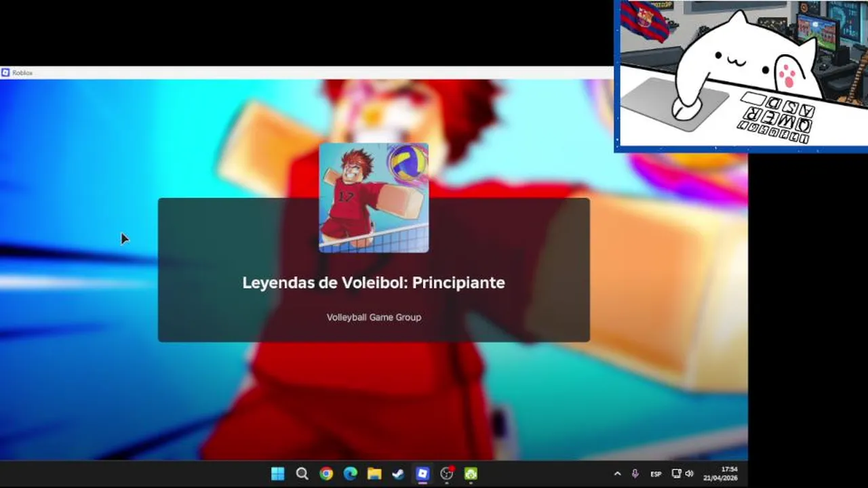868x488 pixels.
Task: Switch the ESP keyboard language
Action: pyautogui.click(x=656, y=474)
